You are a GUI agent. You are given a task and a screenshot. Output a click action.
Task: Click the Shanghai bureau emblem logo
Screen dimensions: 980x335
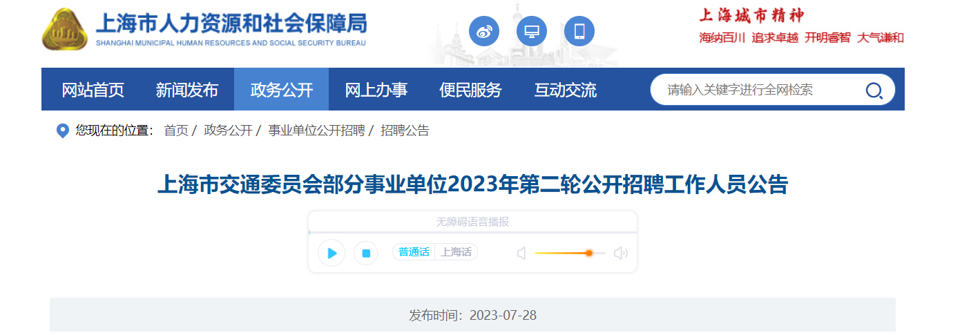pyautogui.click(x=64, y=30)
